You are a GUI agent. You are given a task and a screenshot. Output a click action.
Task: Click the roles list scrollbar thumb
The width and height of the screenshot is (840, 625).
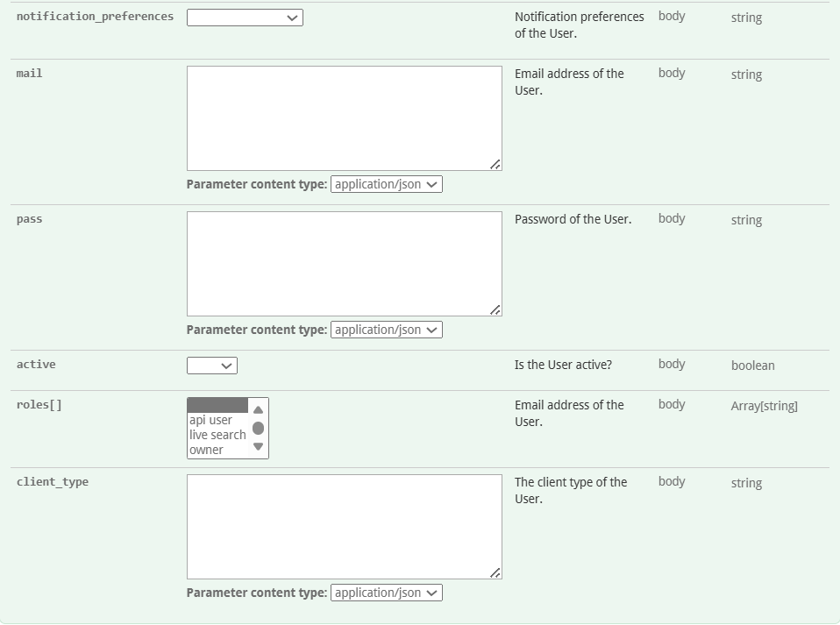coord(258,428)
